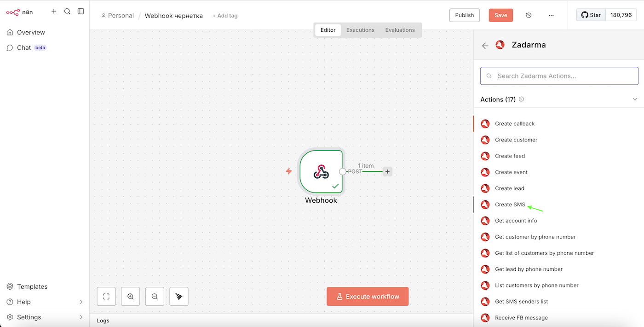Click the 180,796 star count

[x=621, y=15]
